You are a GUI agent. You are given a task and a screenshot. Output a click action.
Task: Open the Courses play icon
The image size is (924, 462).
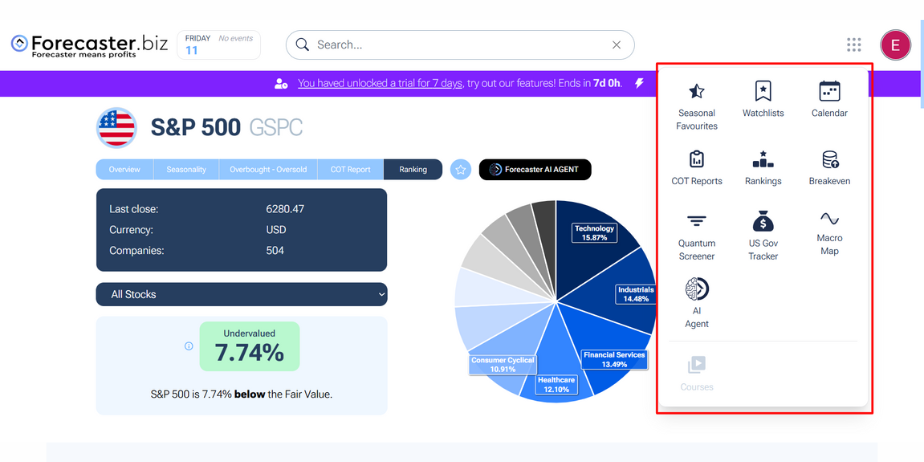point(697,365)
